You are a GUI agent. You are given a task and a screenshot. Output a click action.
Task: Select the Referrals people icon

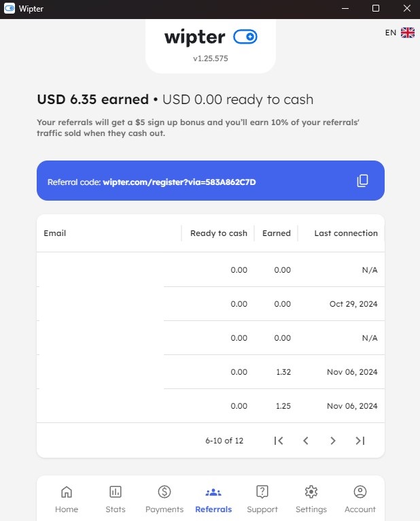click(x=213, y=492)
